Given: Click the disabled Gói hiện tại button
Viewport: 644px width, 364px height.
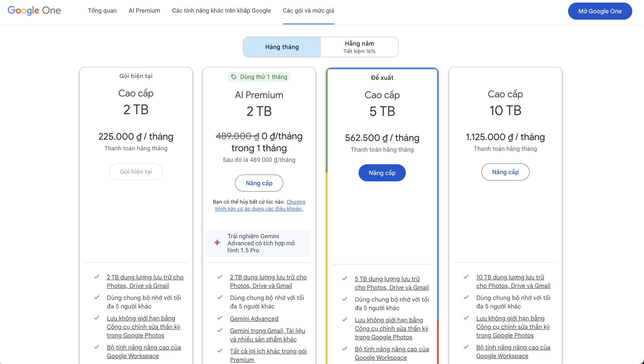Looking at the screenshot, I should (136, 172).
